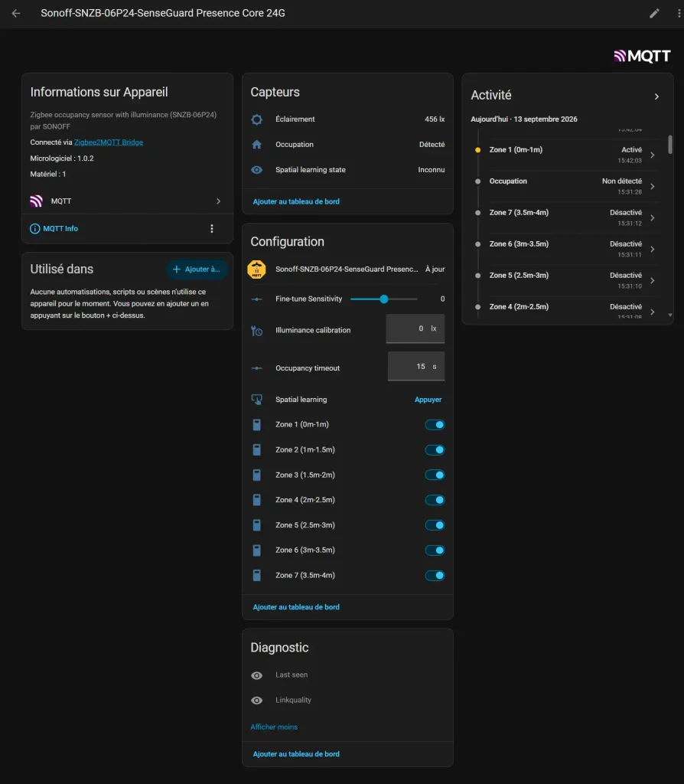684x784 pixels.
Task: Click the Zone 4 (2m-2.5m) switch icon
Action: (257, 500)
